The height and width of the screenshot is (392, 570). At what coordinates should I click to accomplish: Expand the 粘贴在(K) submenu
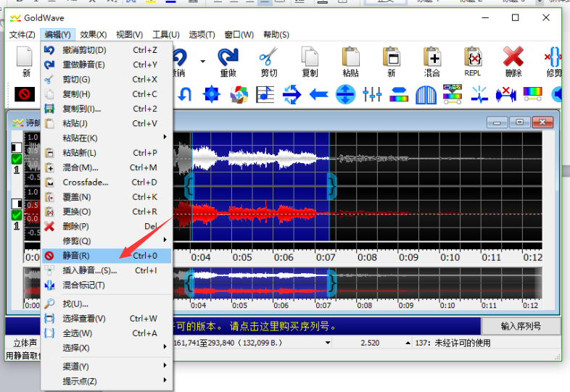pyautogui.click(x=165, y=137)
